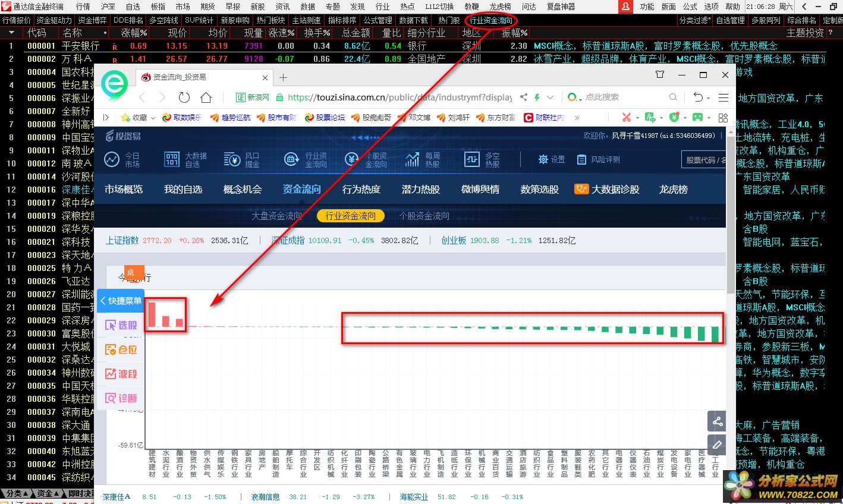This screenshot has width=843, height=504.
Task: Open the green shield extension icon
Action: pos(674,117)
